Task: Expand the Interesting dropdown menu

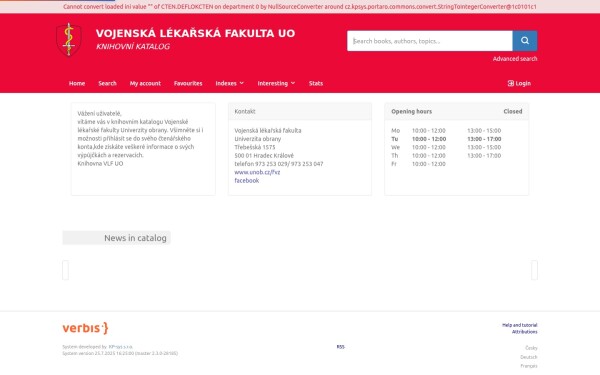Action: coord(276,83)
